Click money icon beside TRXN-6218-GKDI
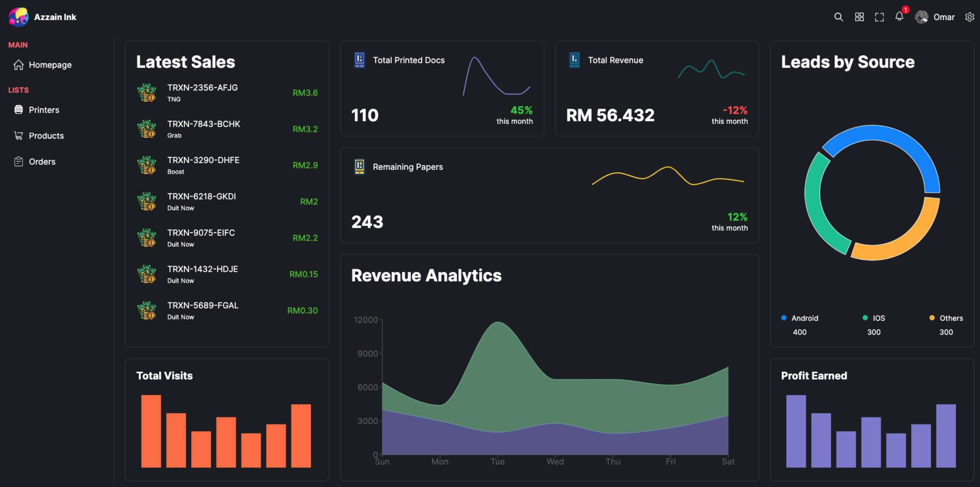 coord(146,201)
